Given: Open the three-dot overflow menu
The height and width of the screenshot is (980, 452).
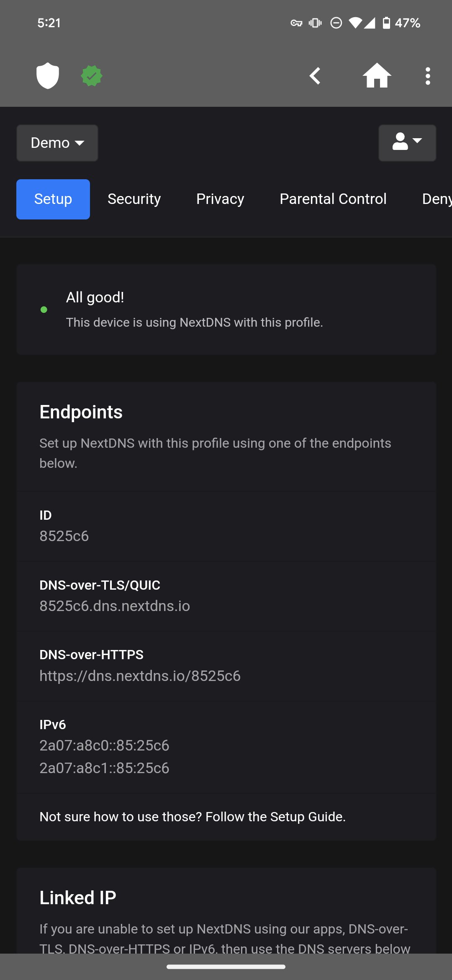Looking at the screenshot, I should [427, 75].
